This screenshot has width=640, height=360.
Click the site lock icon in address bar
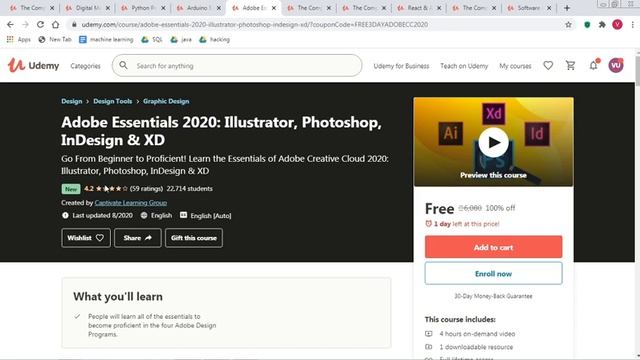(74, 24)
